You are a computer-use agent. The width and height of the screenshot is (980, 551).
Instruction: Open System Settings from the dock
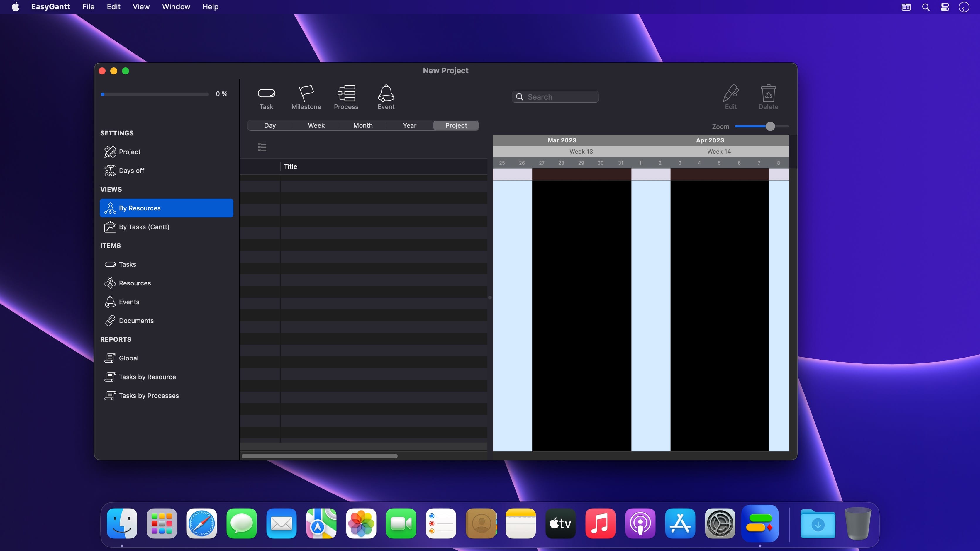tap(720, 524)
